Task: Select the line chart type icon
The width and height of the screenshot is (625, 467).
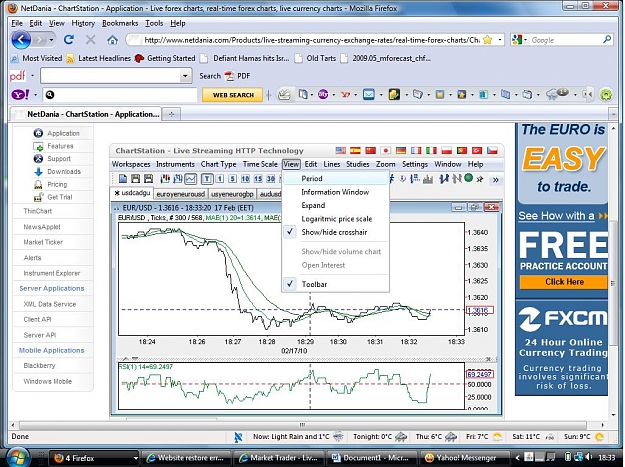Action: [191, 179]
